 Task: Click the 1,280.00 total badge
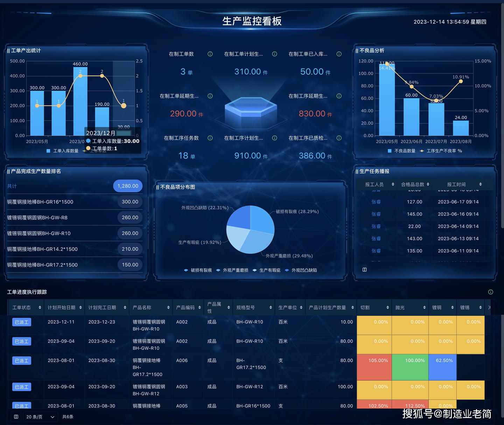pos(128,186)
